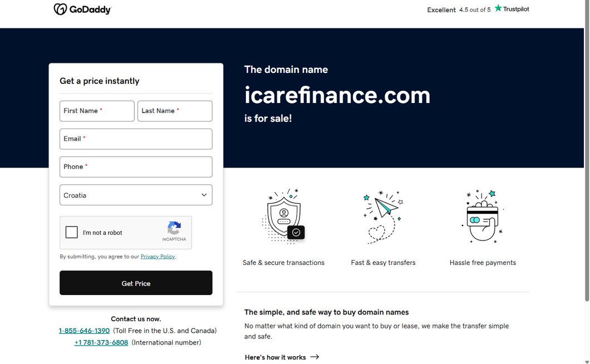Click the safe & secure shield illustration

tap(284, 216)
